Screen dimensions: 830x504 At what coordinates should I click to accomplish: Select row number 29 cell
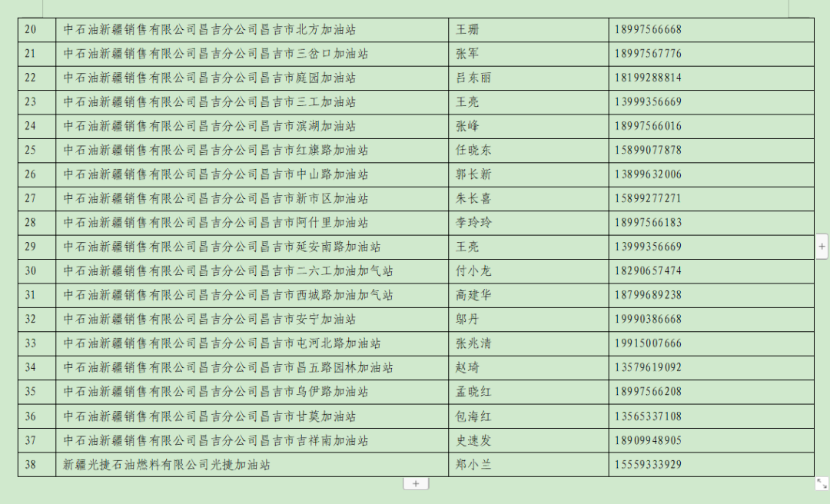[x=31, y=247]
